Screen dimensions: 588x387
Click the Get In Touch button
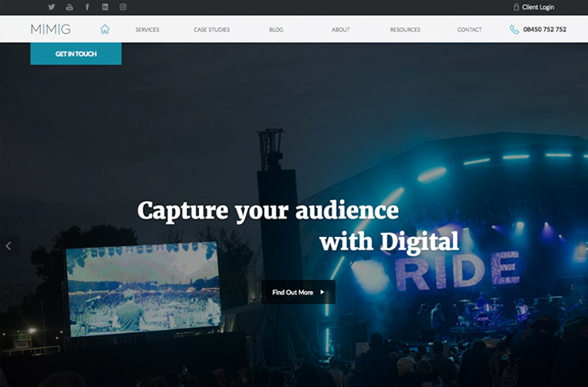[76, 54]
